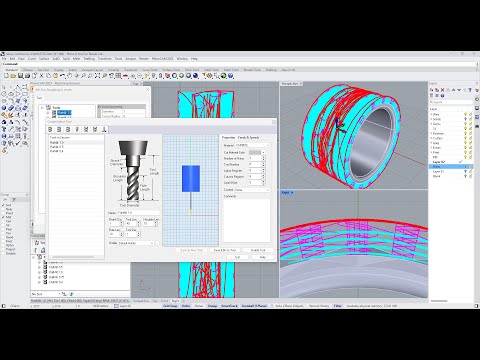Open the File menu
Viewport: 480px width, 360px height.
coord(4,59)
